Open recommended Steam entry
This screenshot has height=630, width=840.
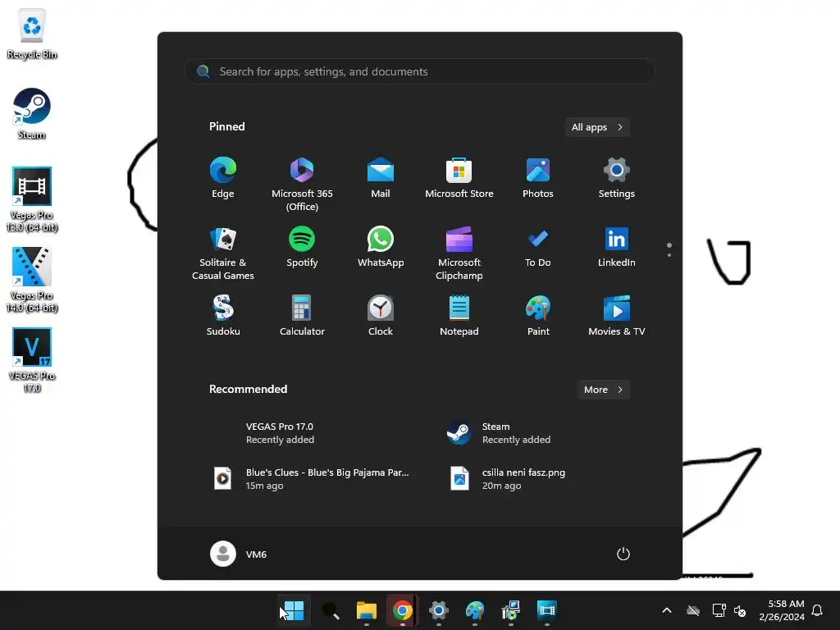coord(536,433)
